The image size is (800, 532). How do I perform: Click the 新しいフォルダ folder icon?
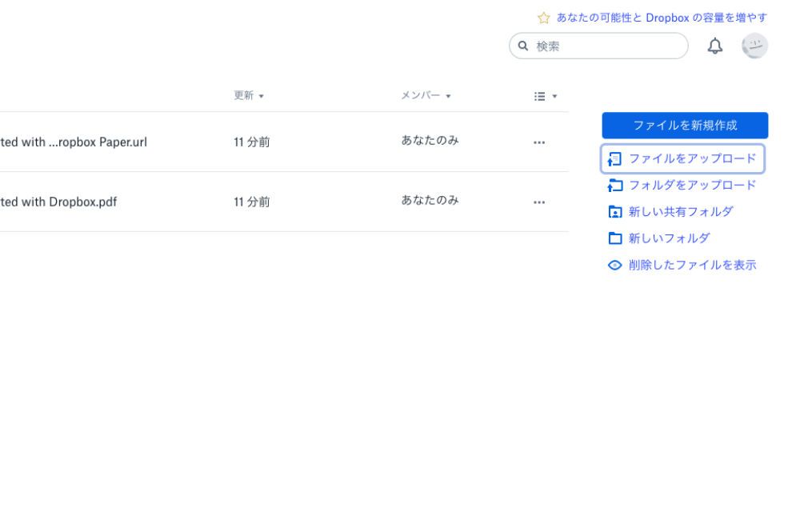point(614,238)
